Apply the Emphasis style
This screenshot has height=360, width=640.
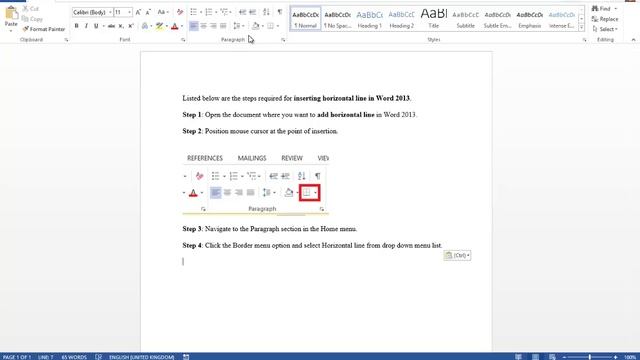click(x=529, y=19)
